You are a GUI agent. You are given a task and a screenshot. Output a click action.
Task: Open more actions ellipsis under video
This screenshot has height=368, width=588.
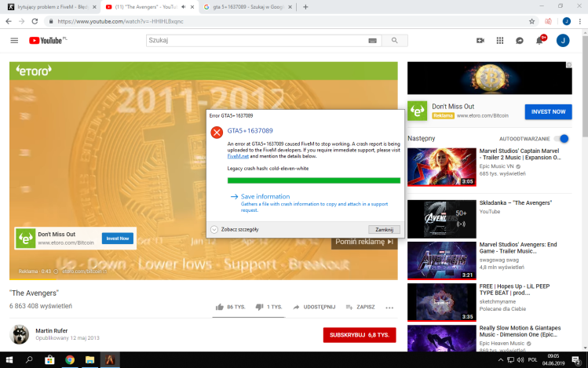coord(389,308)
